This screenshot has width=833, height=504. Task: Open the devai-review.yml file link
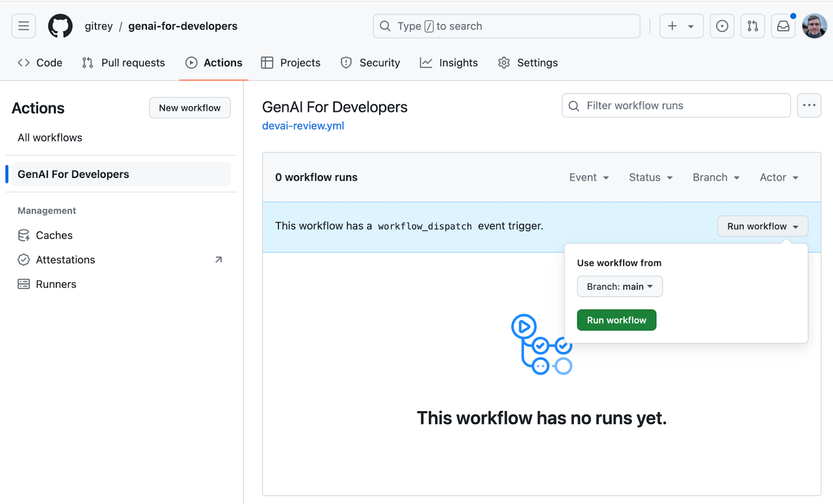coord(303,126)
